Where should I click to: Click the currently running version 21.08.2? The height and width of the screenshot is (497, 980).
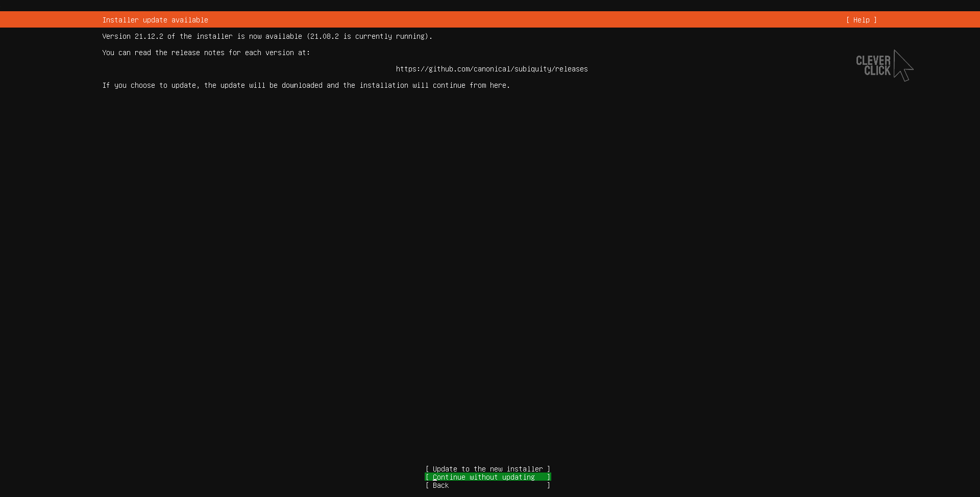(324, 36)
